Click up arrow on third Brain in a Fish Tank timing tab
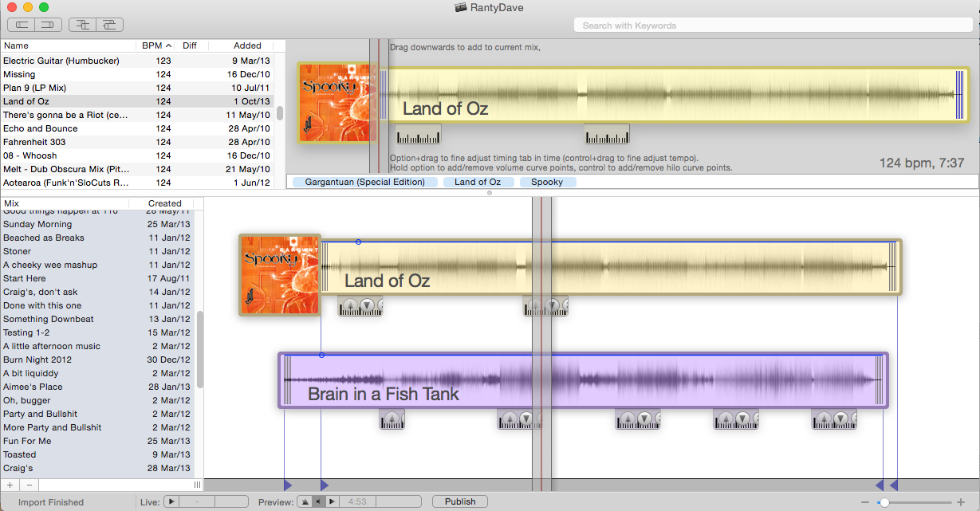 coord(629,419)
